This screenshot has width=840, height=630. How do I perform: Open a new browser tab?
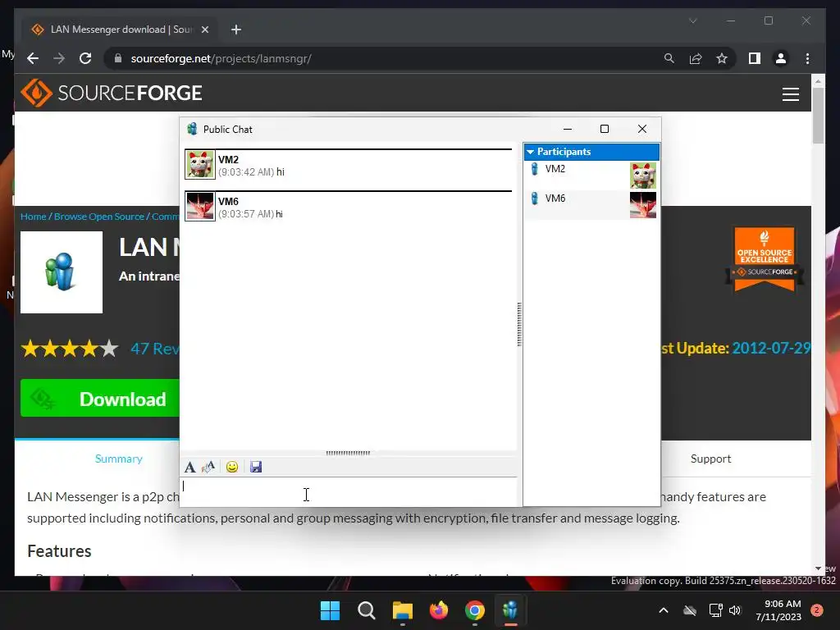coord(235,30)
